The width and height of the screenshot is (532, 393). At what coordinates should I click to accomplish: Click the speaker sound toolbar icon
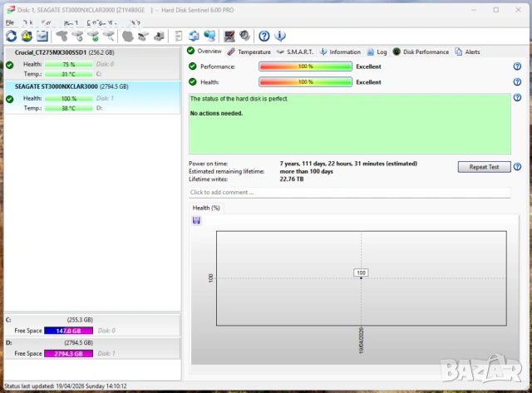pos(244,36)
